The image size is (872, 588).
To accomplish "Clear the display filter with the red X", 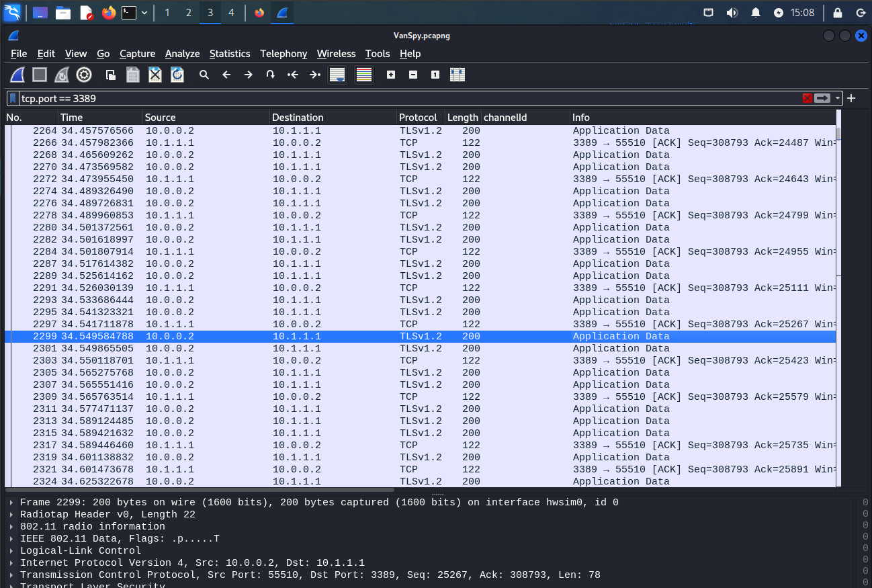I will coord(808,98).
